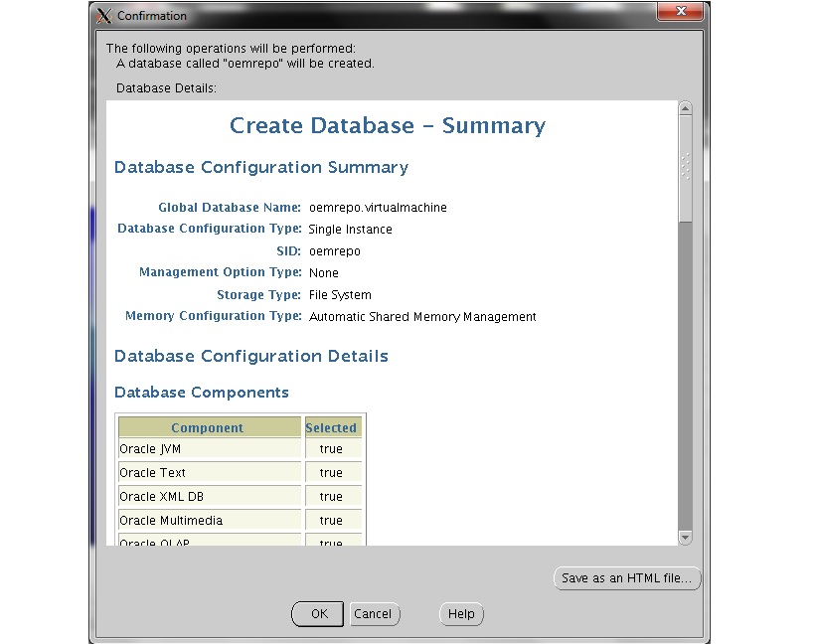This screenshot has width=814, height=644.
Task: Click Save as an HTML file button
Action: [x=626, y=577]
